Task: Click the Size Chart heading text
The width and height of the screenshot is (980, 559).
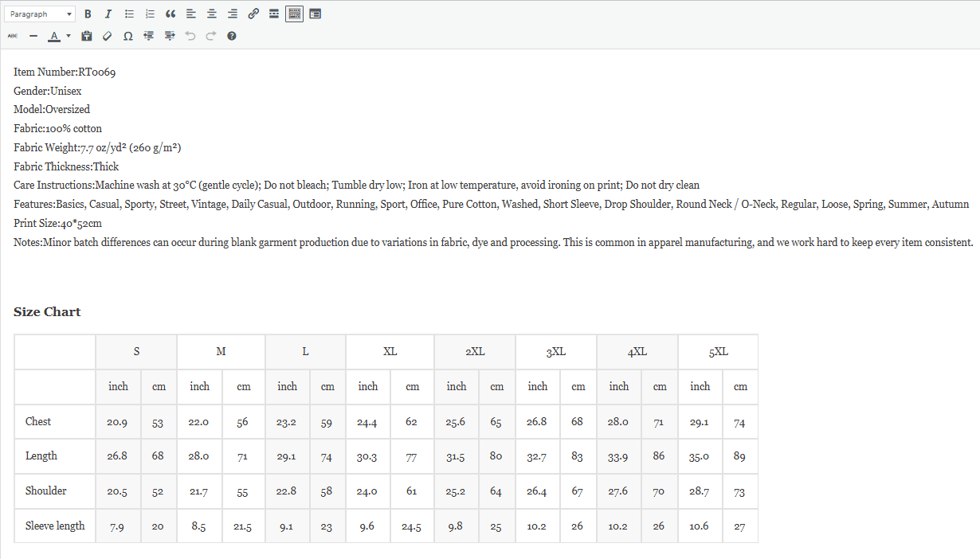Action: point(47,312)
